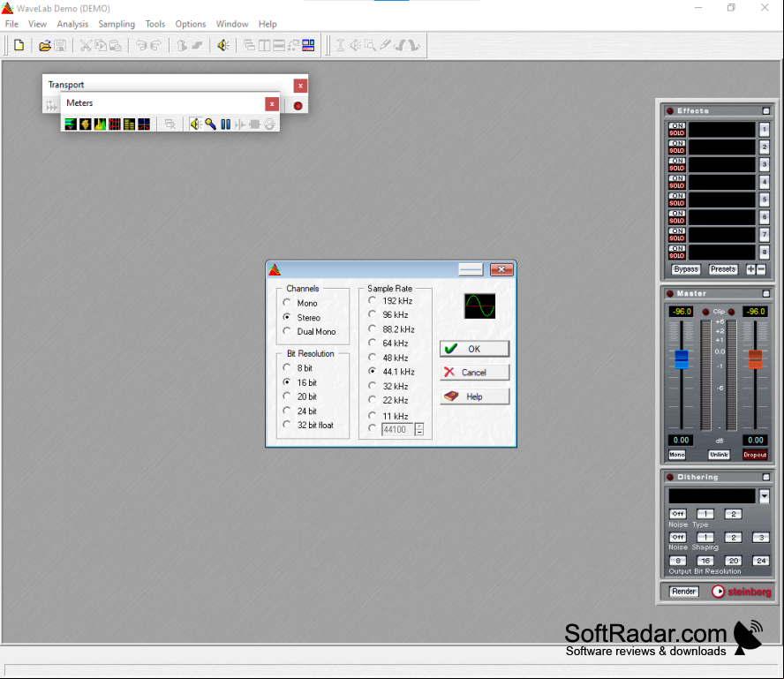Select the I-beam selection tool

point(341,46)
